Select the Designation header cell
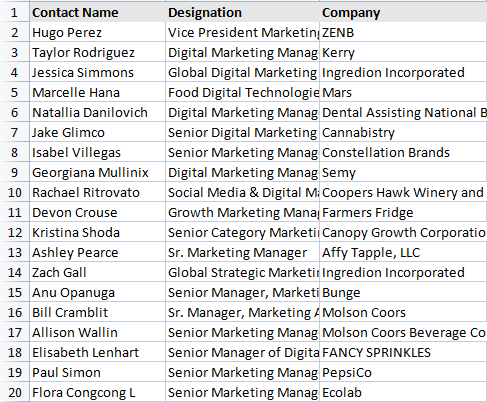Viewport: 487px width, 402px height. point(242,12)
